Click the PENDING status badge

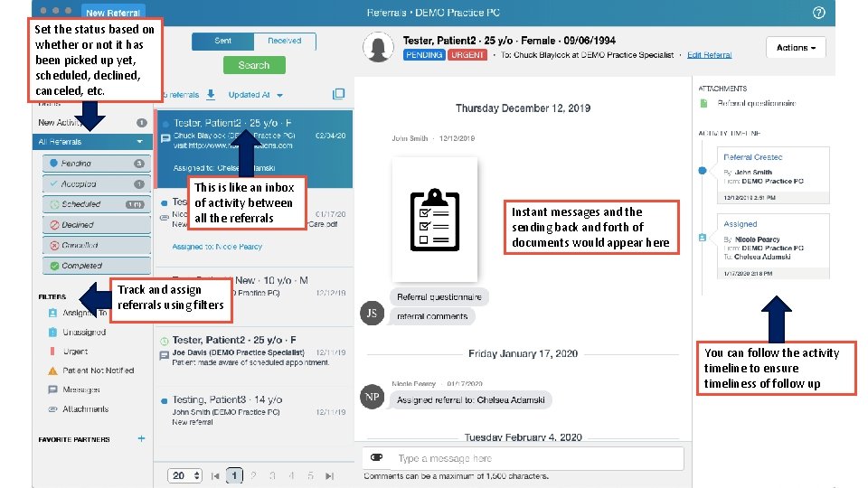point(424,55)
